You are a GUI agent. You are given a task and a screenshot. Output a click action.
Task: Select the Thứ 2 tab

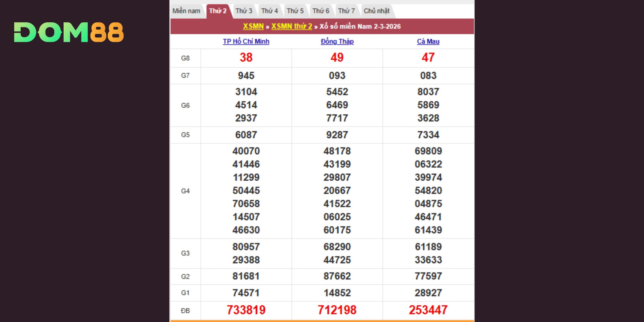(x=218, y=11)
